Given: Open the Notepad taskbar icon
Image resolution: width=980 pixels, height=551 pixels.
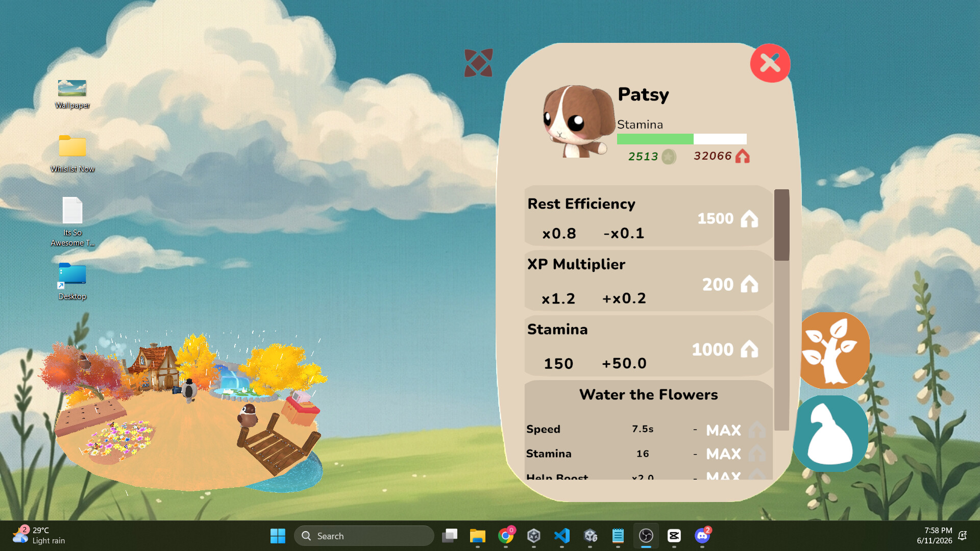Looking at the screenshot, I should (618, 536).
